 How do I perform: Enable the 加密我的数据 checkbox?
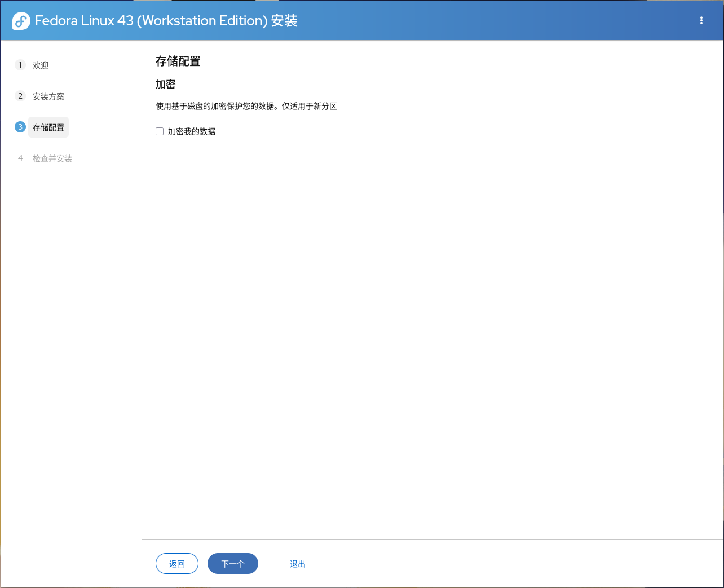click(x=159, y=131)
